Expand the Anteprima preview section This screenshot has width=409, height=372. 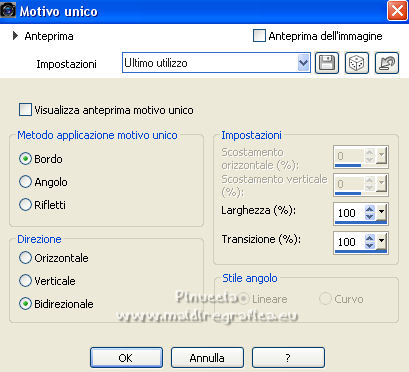(15, 36)
